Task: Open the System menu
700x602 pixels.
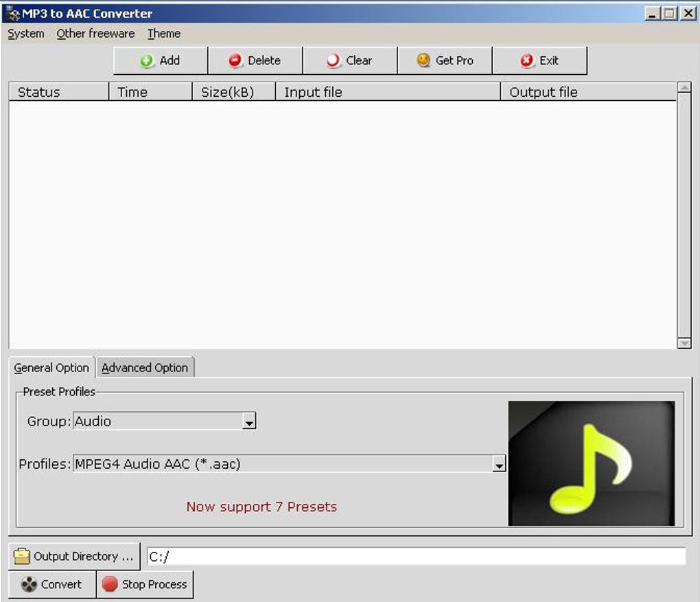Action: (26, 34)
